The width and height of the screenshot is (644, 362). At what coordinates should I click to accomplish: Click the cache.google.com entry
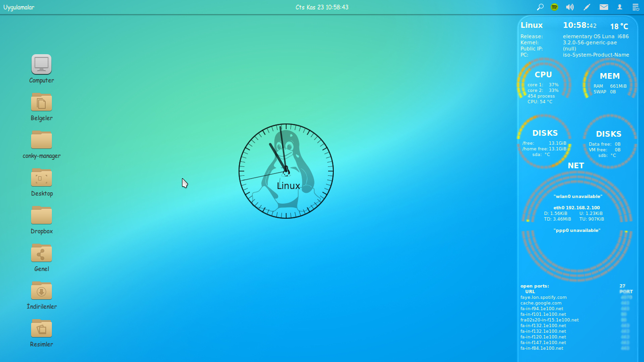point(541,303)
